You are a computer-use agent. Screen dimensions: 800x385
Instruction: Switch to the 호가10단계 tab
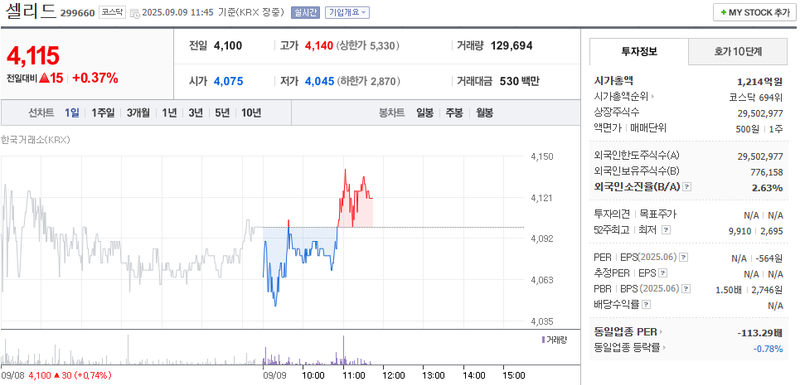tap(738, 51)
